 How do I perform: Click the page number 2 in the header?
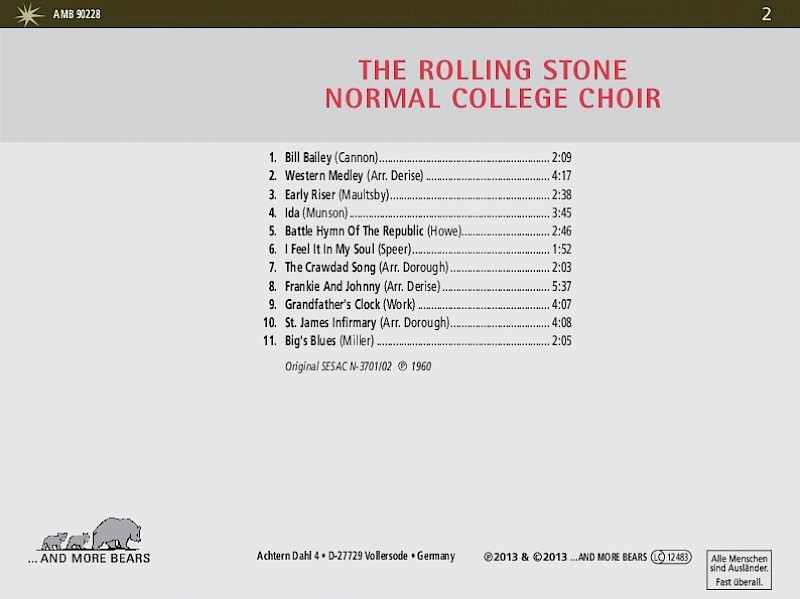coord(766,14)
